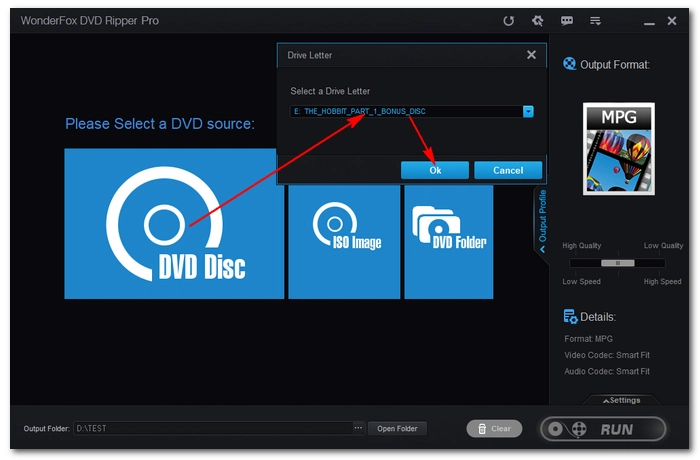Click the MPG output format thumbnail
This screenshot has height=460, width=700.
point(619,149)
